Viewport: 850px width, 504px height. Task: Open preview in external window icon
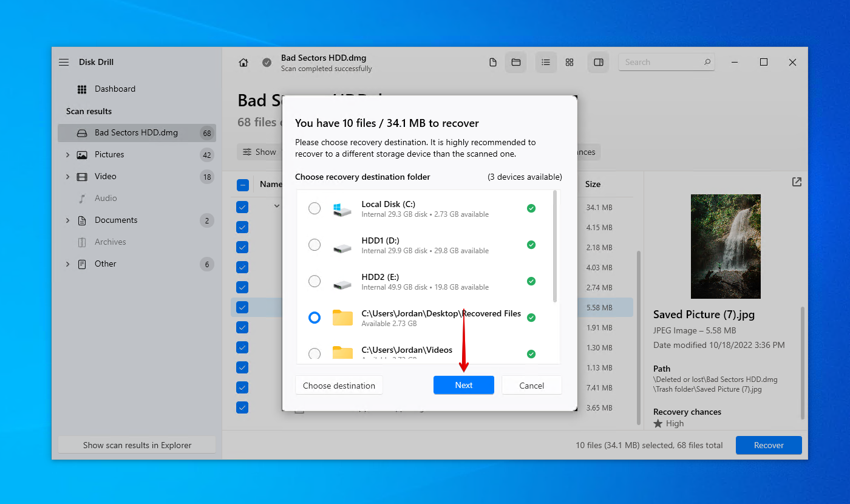pos(797,182)
